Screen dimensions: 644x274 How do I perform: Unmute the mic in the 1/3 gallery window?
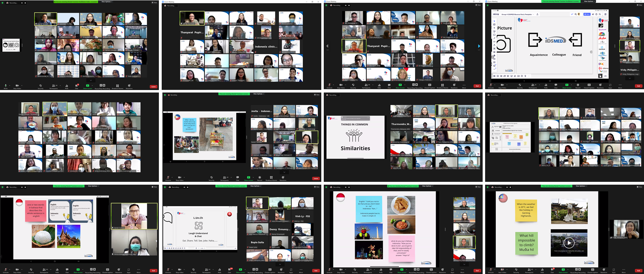(x=329, y=86)
